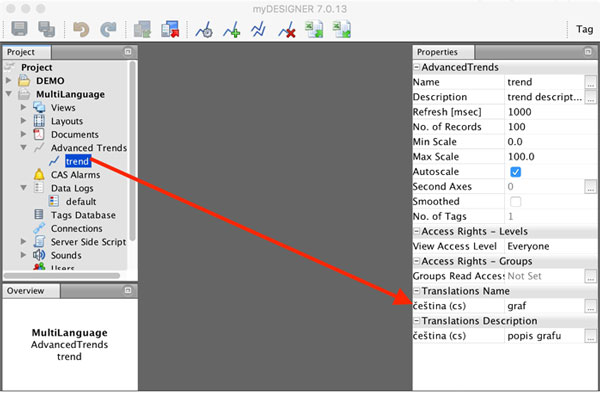Click the add trend icon with green plus
This screenshot has width=600, height=393.
(x=232, y=29)
